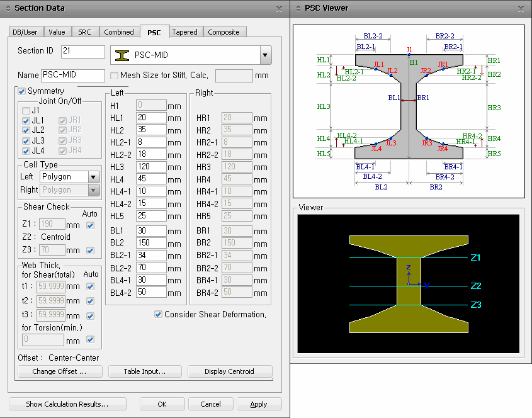Toggle Z1 Auto shear check checkbox
Screen dimensions: 532x418
[90, 225]
